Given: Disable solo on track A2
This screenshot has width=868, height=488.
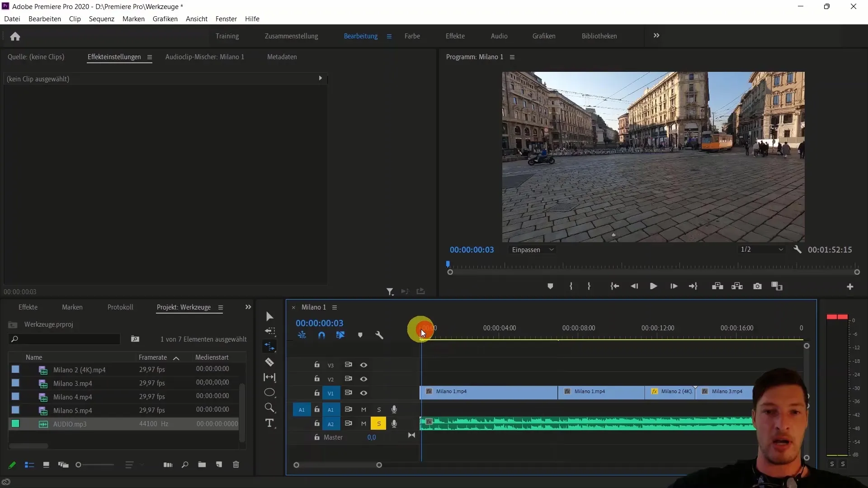Looking at the screenshot, I should (379, 424).
